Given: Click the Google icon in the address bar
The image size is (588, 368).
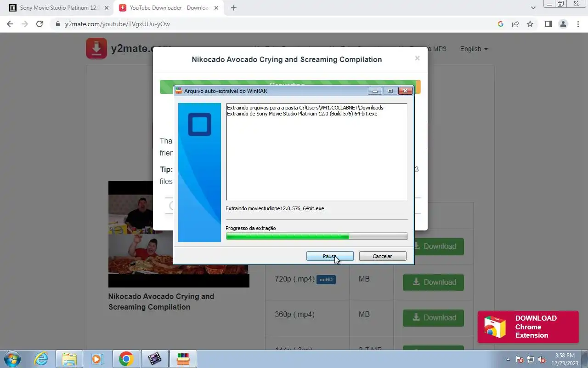Looking at the screenshot, I should (501, 24).
